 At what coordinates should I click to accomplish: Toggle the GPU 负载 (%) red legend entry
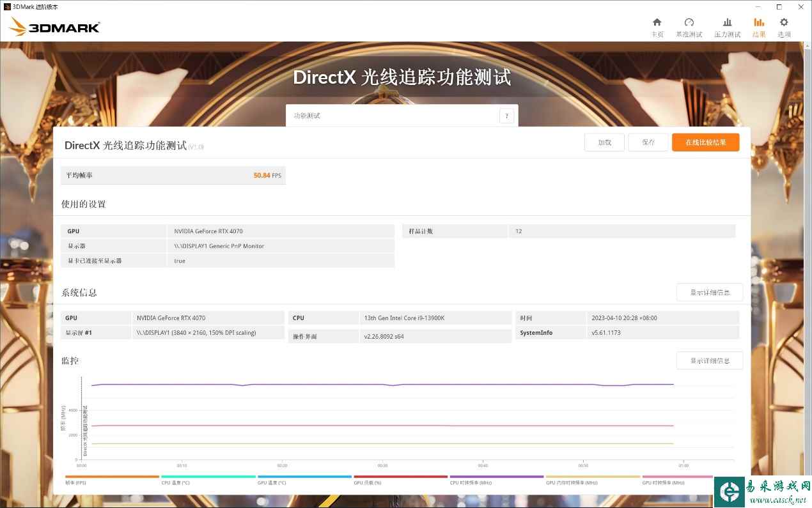pos(400,479)
